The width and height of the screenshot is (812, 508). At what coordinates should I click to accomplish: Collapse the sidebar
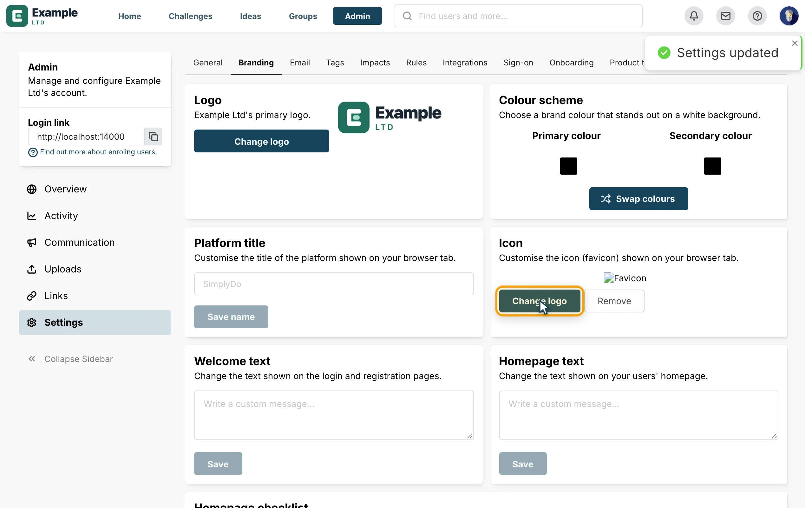[x=70, y=359]
